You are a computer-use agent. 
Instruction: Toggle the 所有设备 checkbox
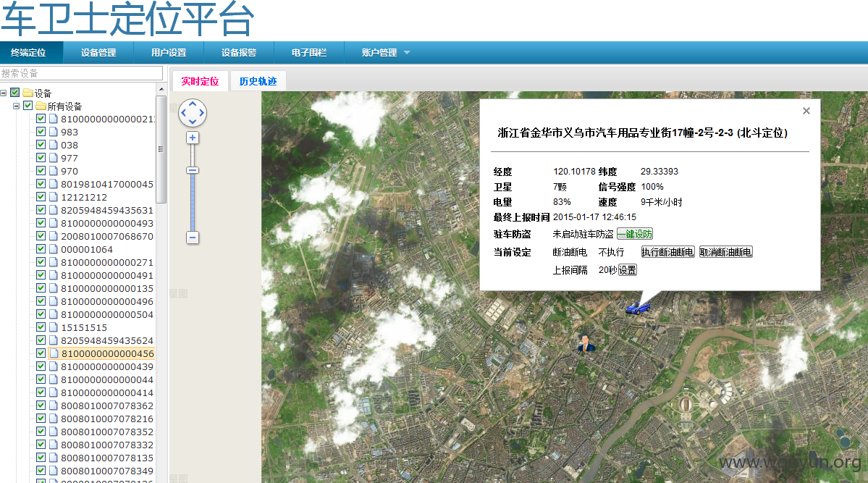(28, 105)
